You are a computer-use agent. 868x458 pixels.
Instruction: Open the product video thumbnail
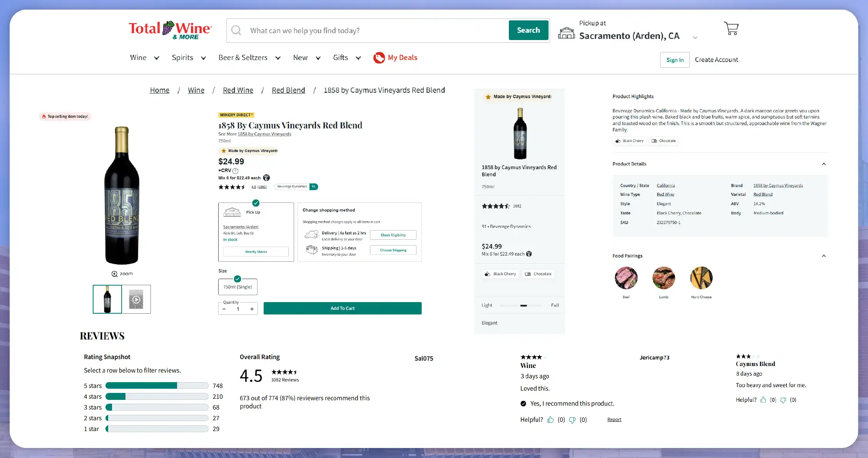[x=136, y=299]
